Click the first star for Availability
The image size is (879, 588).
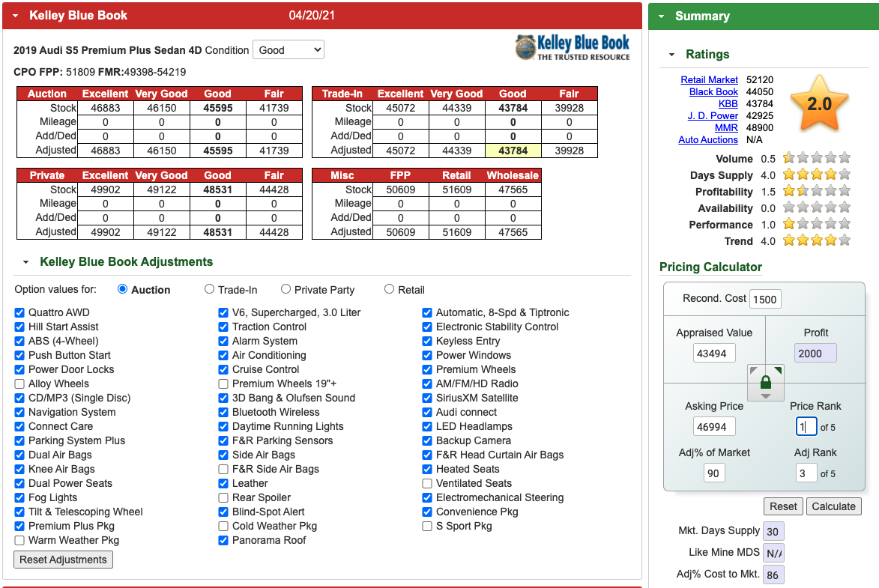[788, 207]
